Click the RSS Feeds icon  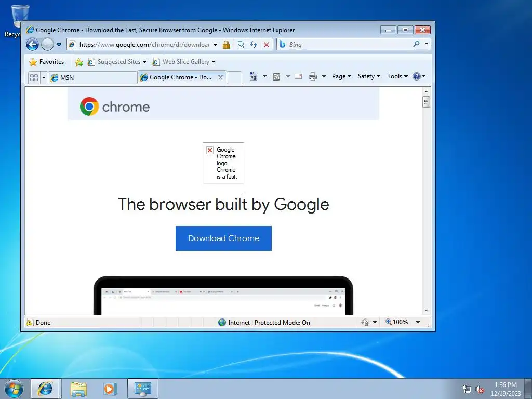click(276, 77)
